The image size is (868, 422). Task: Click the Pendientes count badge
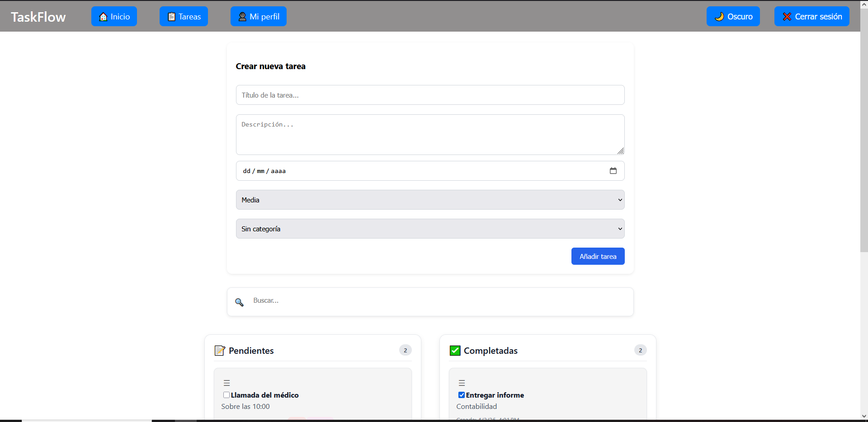point(405,350)
